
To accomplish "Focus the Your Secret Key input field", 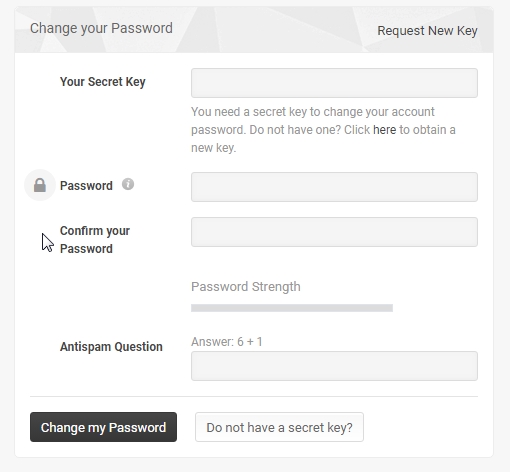I will [x=334, y=83].
